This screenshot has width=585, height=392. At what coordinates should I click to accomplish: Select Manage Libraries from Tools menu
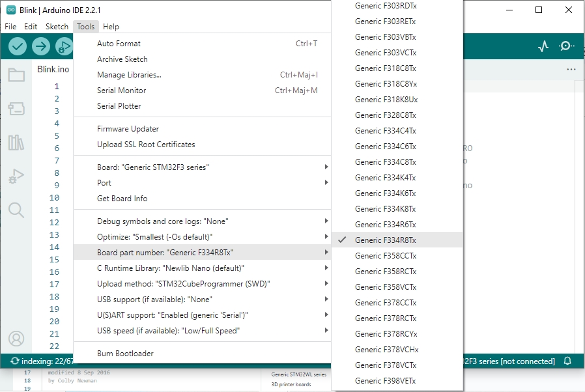tap(129, 75)
